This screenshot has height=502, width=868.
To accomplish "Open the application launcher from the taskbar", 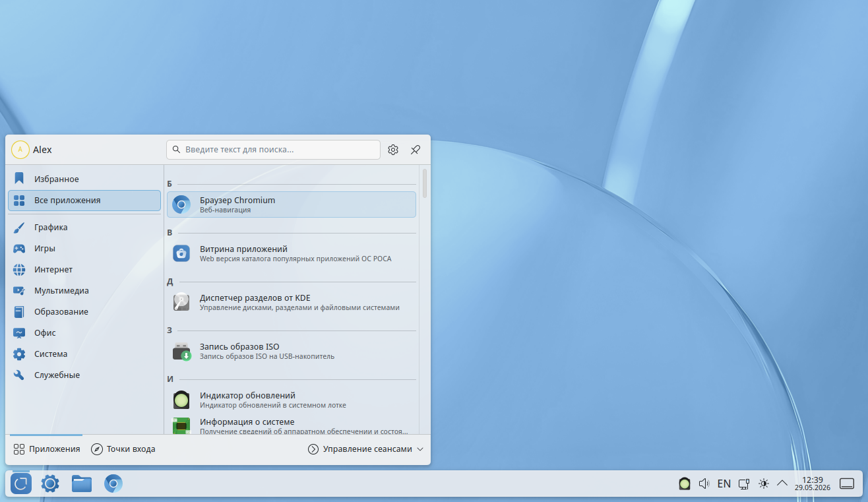I will 21,484.
